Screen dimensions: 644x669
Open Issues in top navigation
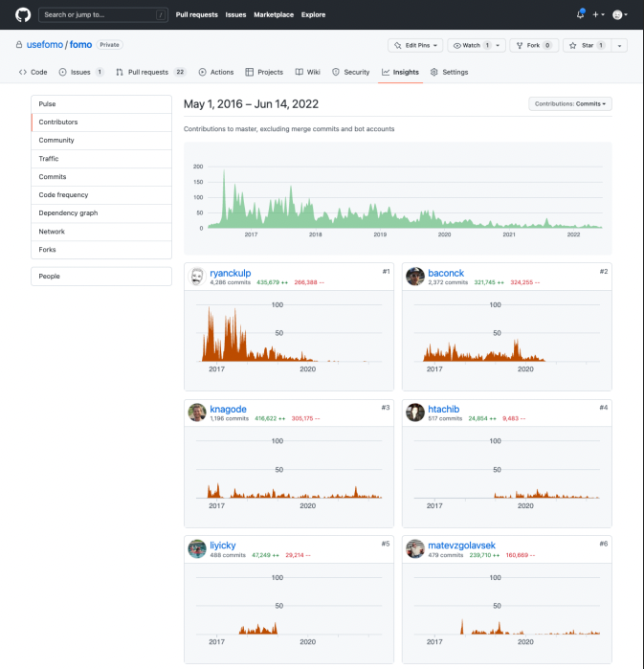[235, 14]
